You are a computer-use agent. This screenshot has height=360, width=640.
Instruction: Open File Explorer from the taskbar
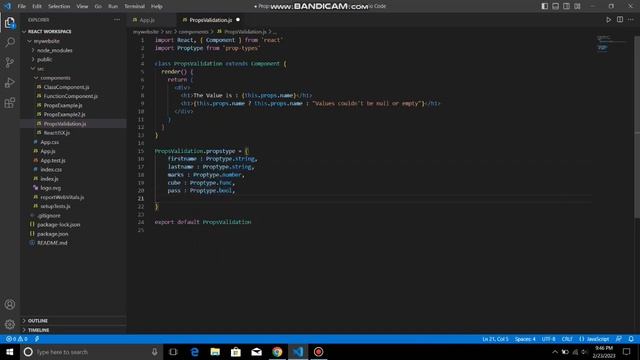point(215,352)
